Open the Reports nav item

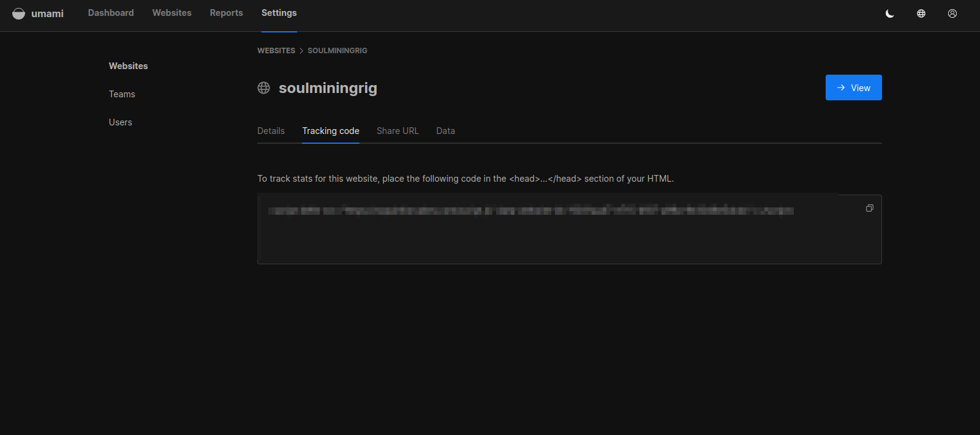click(227, 13)
